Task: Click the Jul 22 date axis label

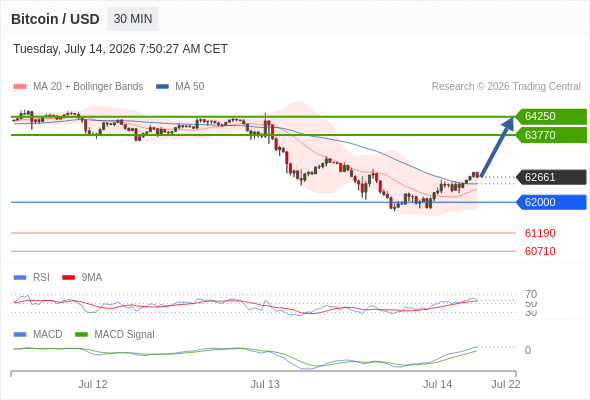Action: pyautogui.click(x=506, y=384)
